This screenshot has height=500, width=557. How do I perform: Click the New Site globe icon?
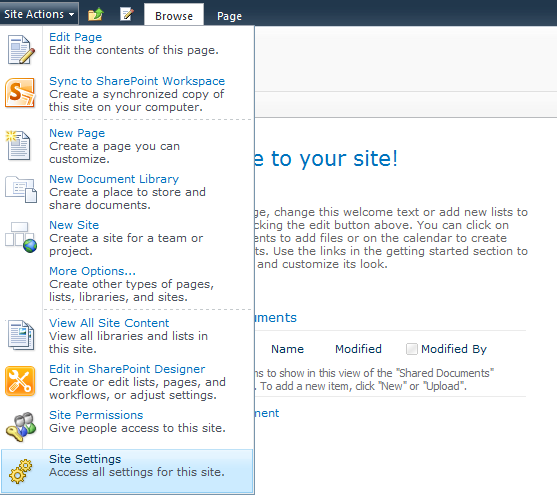(x=21, y=237)
